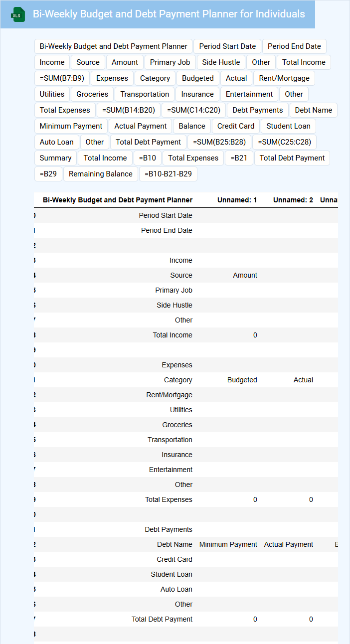350x644 pixels.
Task: Click the Groceries row label in table
Action: pyautogui.click(x=177, y=425)
